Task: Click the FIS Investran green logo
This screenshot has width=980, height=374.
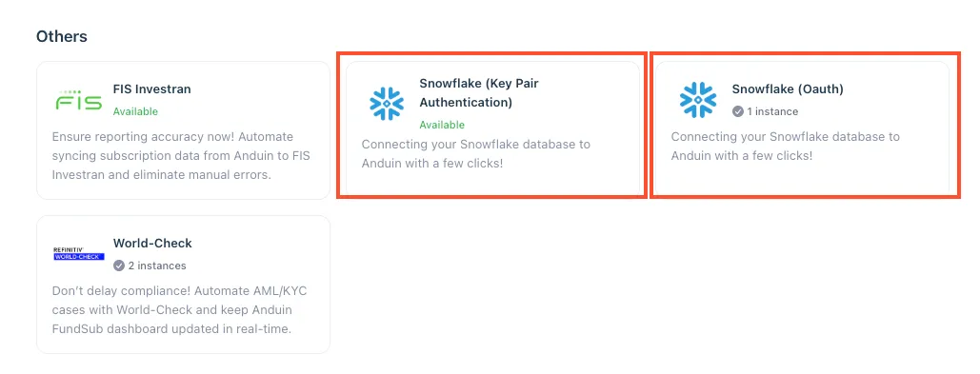Action: pos(79,101)
